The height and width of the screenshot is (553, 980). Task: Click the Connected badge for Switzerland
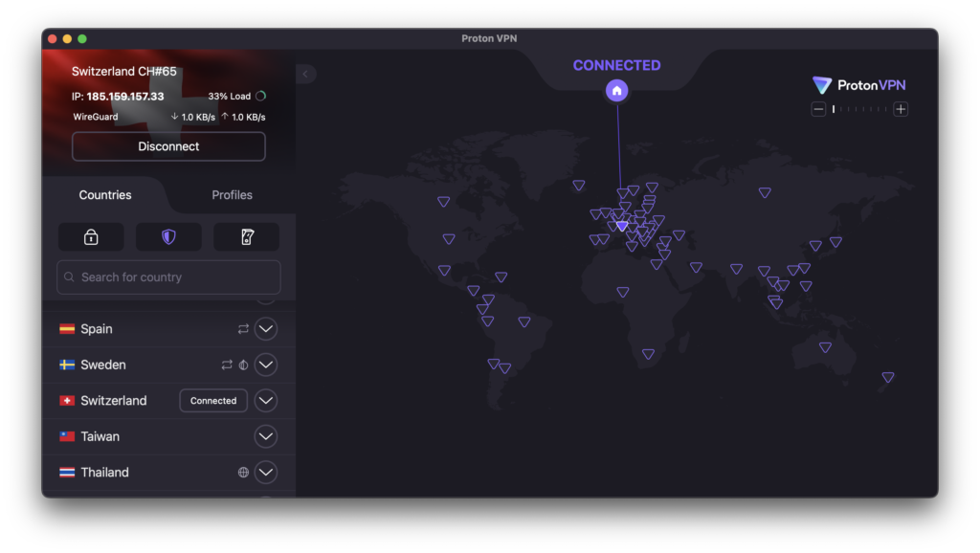coord(213,401)
